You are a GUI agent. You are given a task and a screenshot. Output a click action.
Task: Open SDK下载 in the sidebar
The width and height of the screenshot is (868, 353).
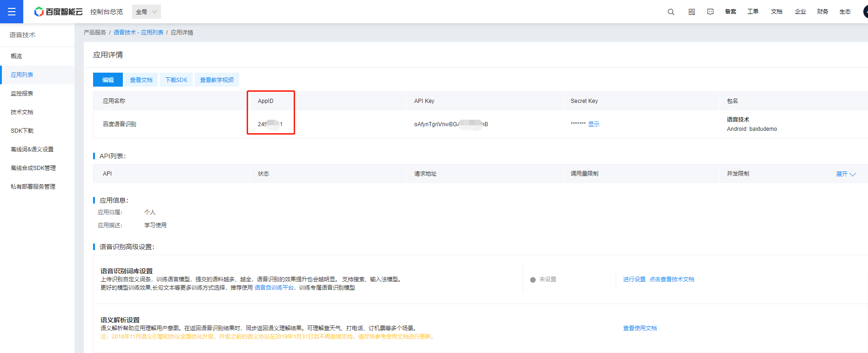(37, 130)
